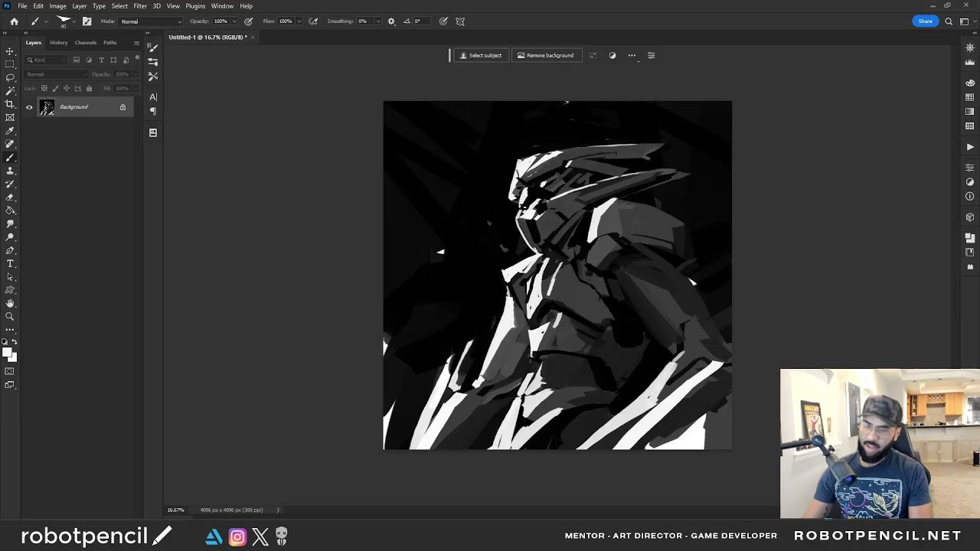This screenshot has width=980, height=551.
Task: Expand the Opacity slider dropdown in options bar
Action: point(234,21)
